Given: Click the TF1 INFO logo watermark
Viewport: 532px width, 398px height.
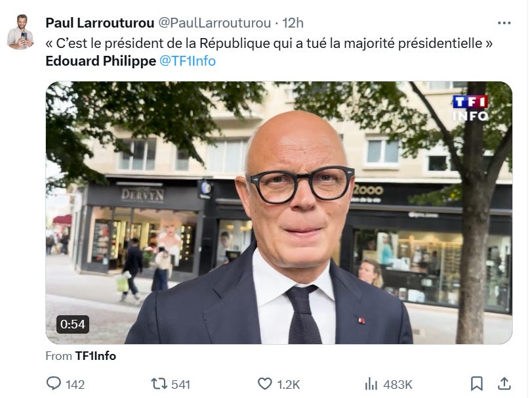Looking at the screenshot, I should tap(470, 108).
